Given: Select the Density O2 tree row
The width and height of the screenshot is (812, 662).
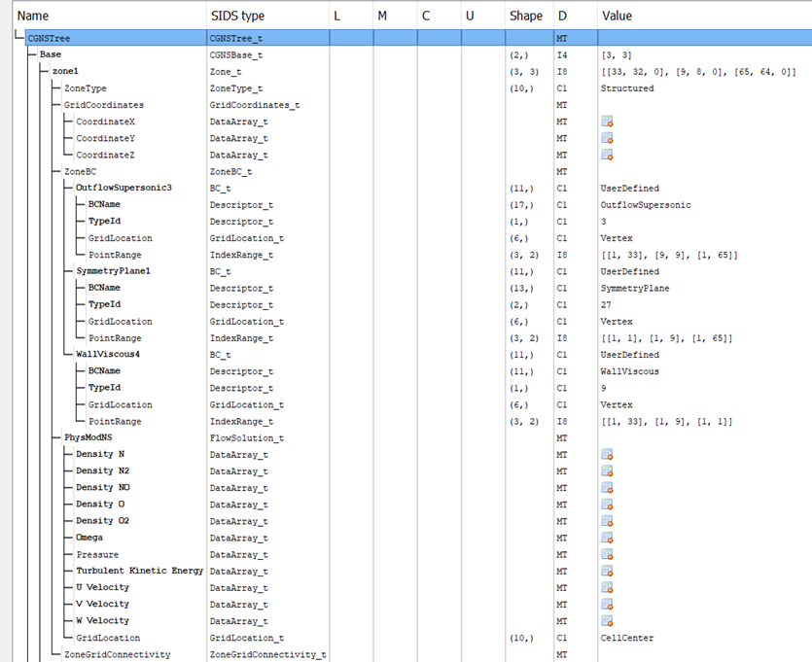Looking at the screenshot, I should (x=102, y=521).
